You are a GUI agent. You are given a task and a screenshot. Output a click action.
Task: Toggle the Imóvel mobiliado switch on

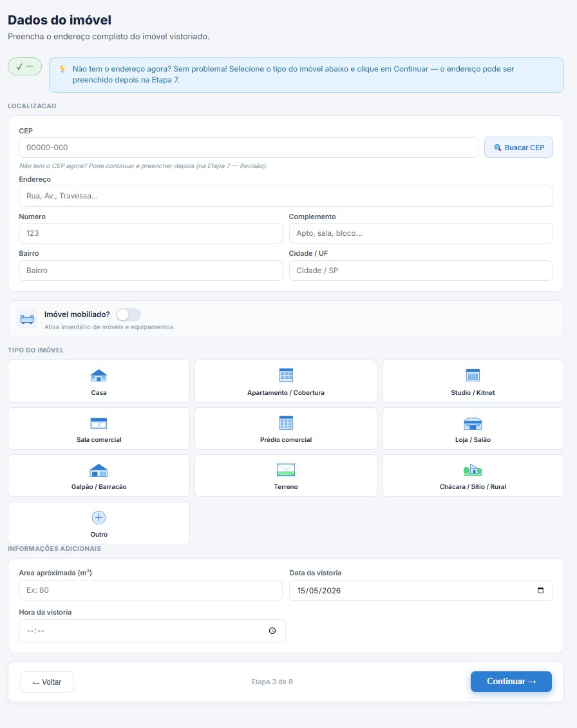129,315
